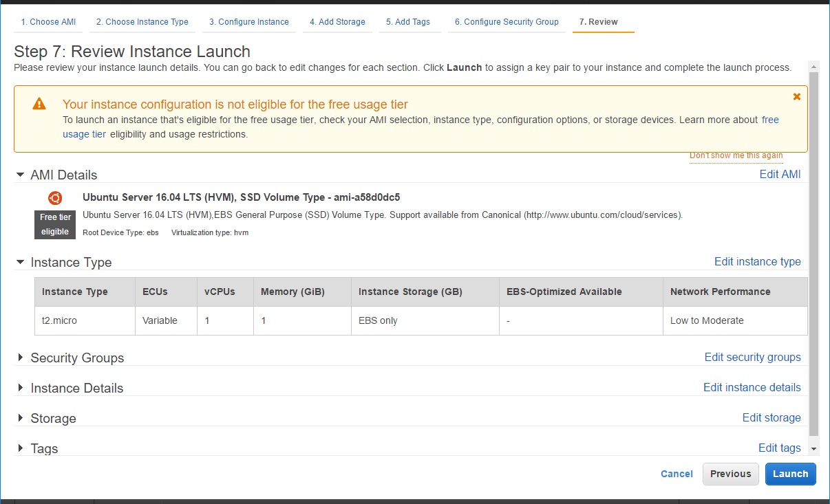Screen dimensions: 830x504
Task: Click the Step 7: Review Instance Launch heading
Action: coord(132,52)
